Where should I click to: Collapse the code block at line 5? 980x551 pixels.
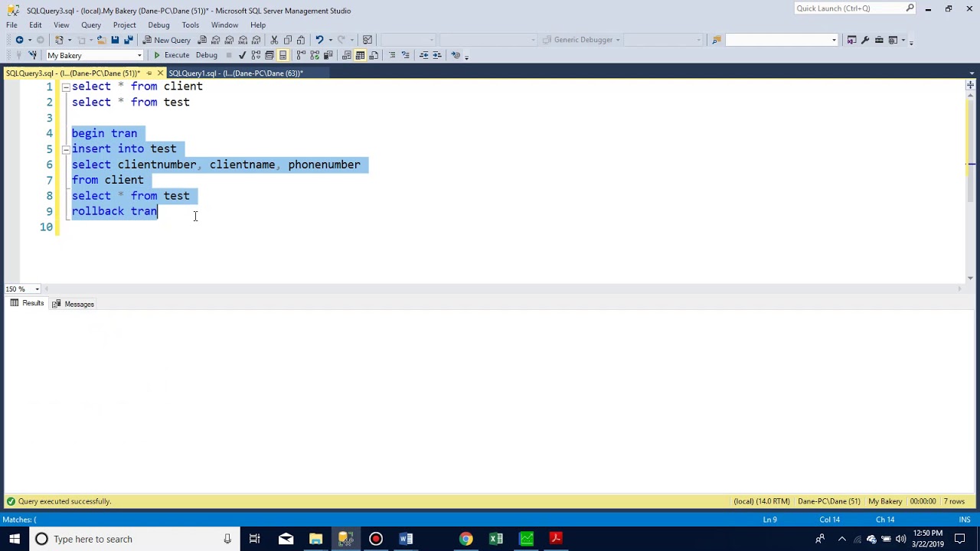click(x=66, y=149)
